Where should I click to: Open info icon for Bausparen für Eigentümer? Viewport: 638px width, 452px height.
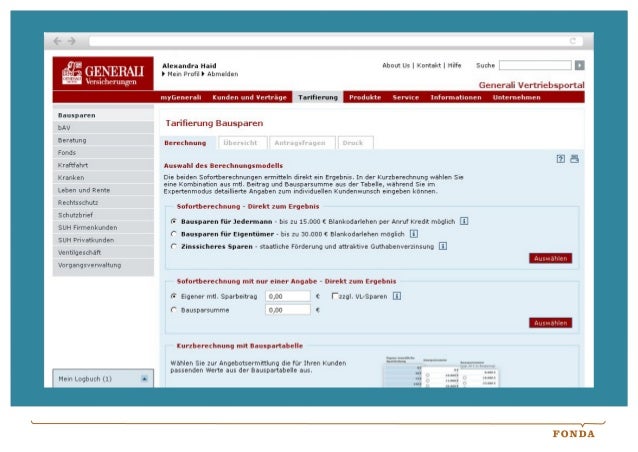pos(414,234)
